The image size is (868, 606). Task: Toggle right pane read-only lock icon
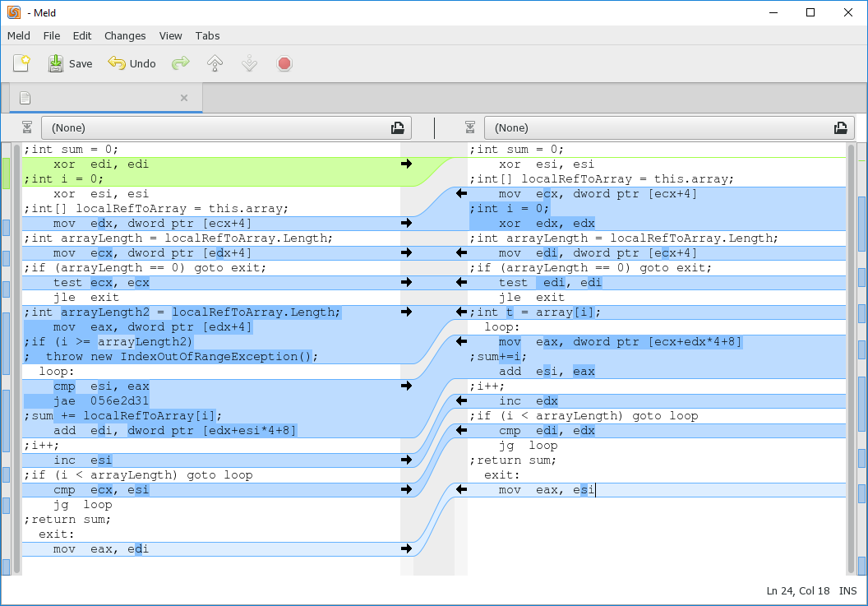click(470, 128)
